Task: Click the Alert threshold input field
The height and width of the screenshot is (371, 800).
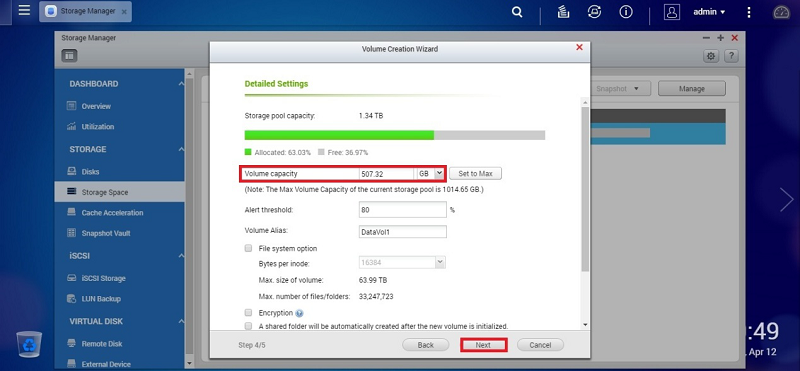Action: coord(403,209)
